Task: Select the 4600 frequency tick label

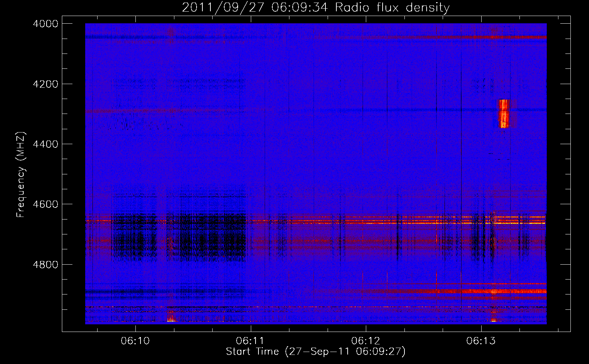Action: pyautogui.click(x=46, y=204)
